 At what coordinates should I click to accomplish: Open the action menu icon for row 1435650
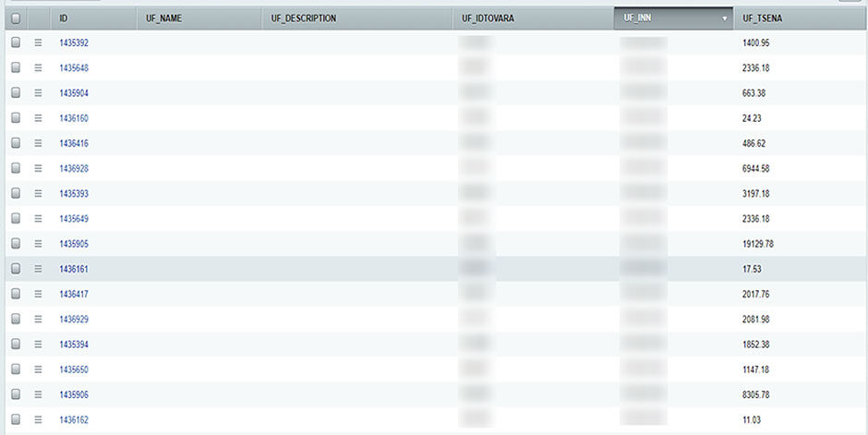[38, 369]
